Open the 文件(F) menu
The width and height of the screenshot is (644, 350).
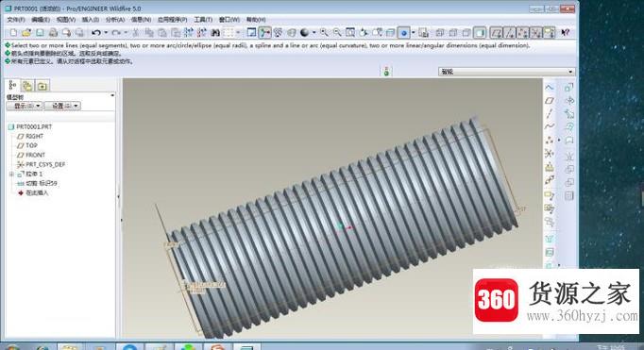pyautogui.click(x=16, y=19)
